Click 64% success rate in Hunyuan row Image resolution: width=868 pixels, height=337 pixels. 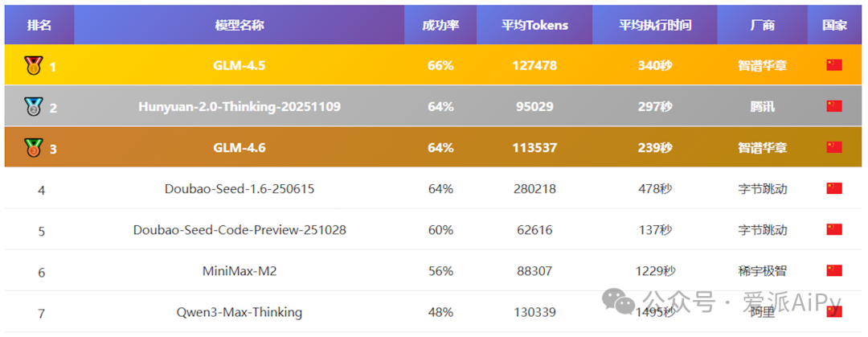coord(440,106)
